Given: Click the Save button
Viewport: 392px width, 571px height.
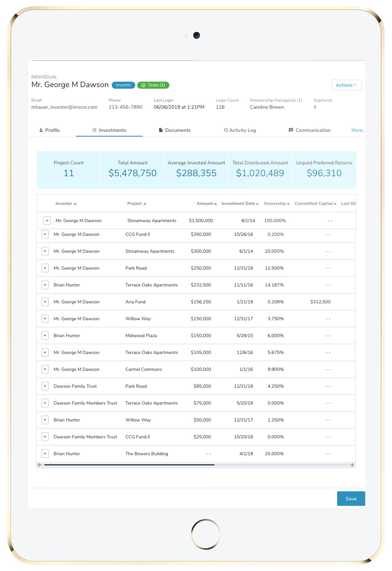Looking at the screenshot, I should click(x=351, y=498).
